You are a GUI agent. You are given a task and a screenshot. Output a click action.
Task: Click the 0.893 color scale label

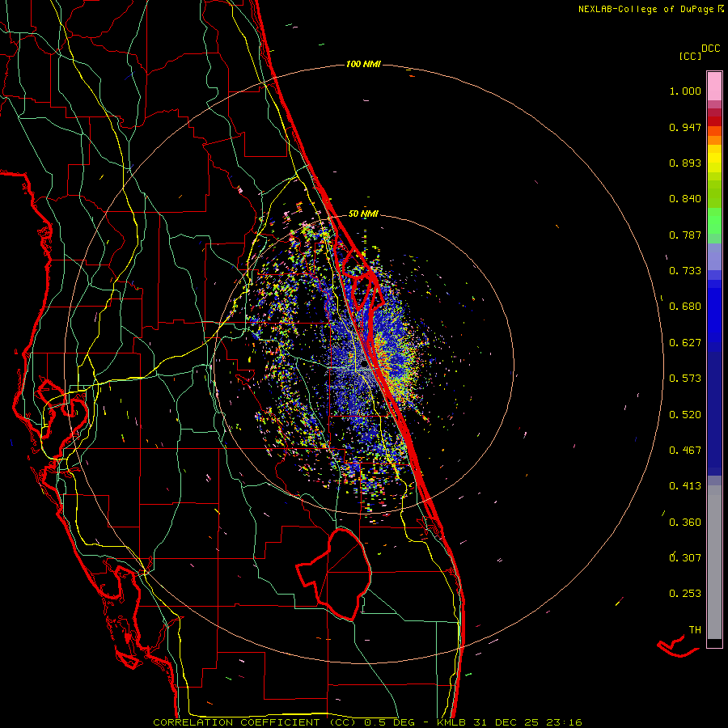(685, 163)
